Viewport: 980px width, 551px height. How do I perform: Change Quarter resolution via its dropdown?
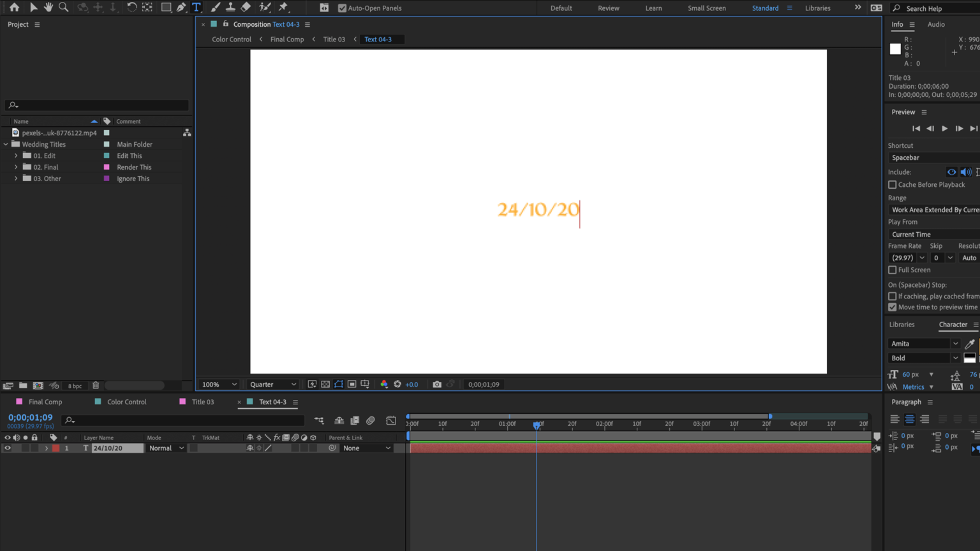pos(272,384)
